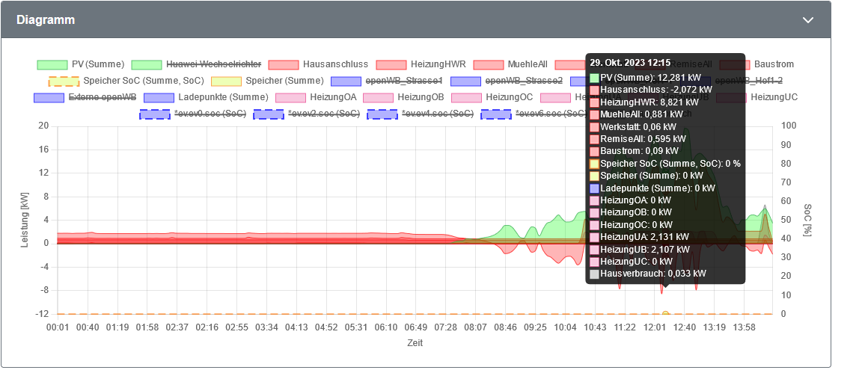Toggle Speicher SoC (Summe, SoC) legend entry
This screenshot has height=379, width=868.
pos(126,81)
